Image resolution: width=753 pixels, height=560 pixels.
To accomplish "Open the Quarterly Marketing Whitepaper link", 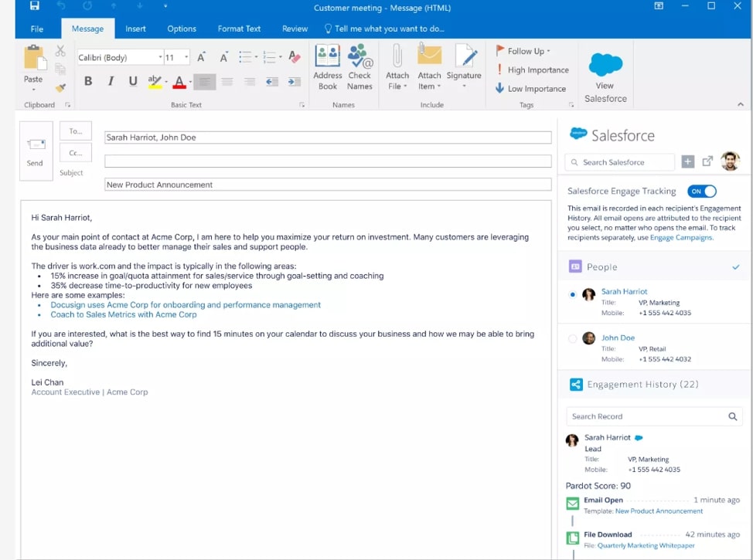I will coord(646,545).
